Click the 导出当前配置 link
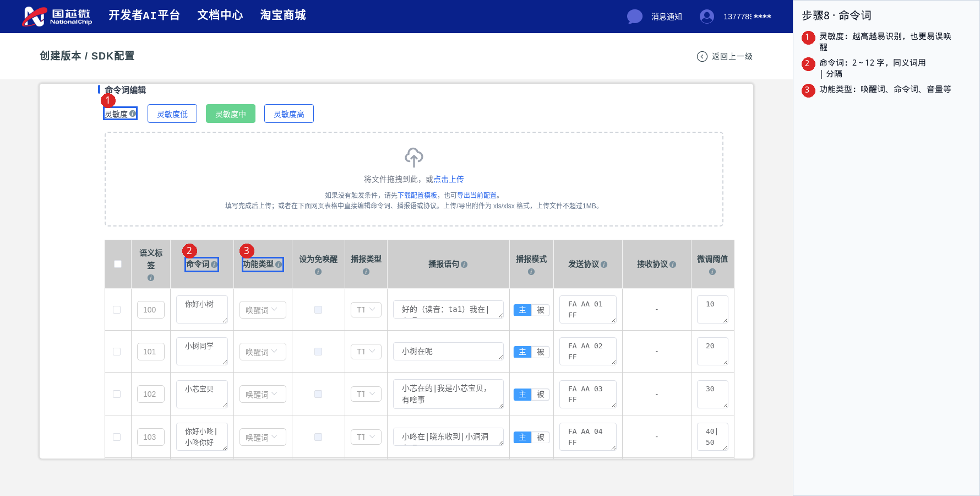Screen dimensions: 980x496 click(x=477, y=195)
